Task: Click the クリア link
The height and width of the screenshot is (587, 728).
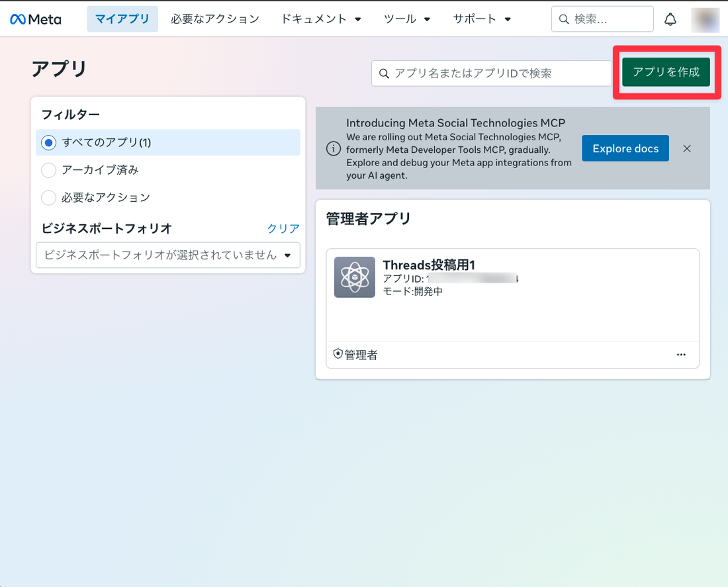Action: (283, 228)
